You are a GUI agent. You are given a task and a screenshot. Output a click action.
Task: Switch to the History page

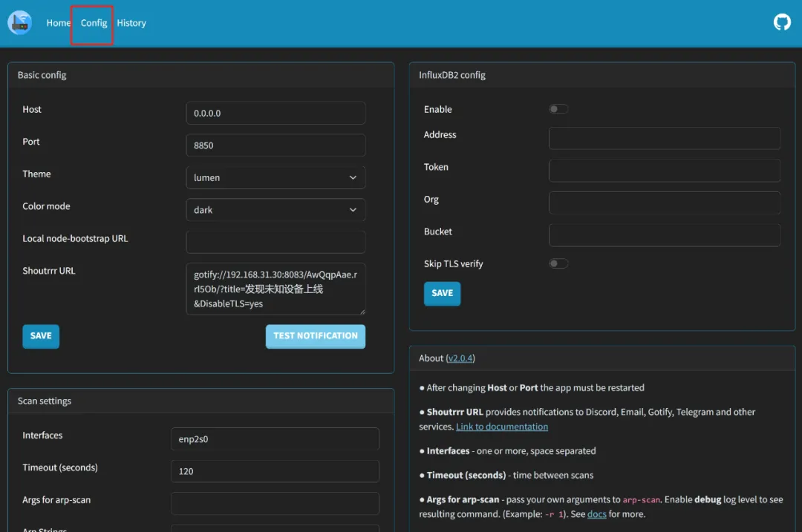(x=131, y=23)
